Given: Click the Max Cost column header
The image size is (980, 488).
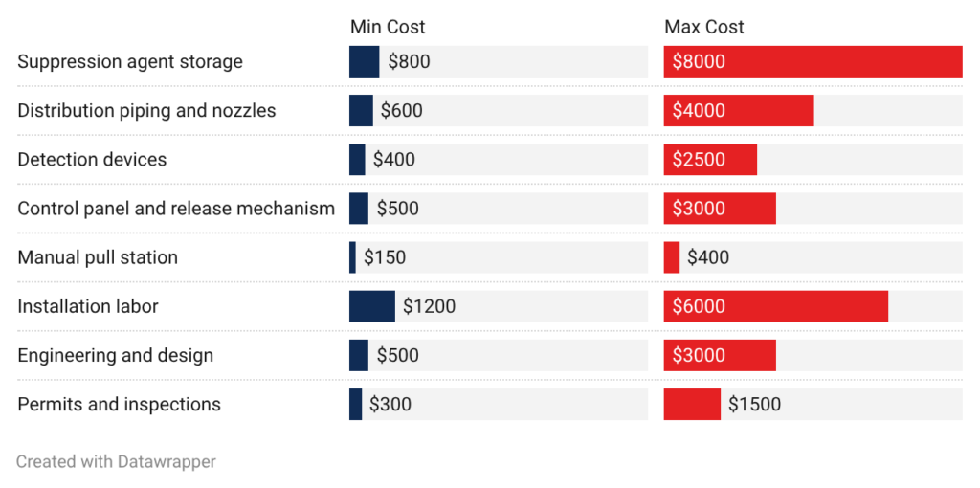Looking at the screenshot, I should click(704, 27).
